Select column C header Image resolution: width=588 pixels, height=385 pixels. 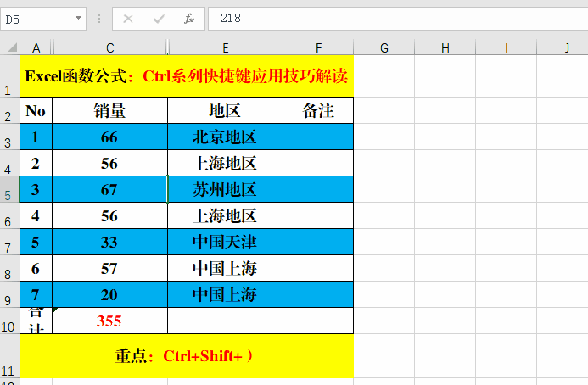click(x=109, y=48)
